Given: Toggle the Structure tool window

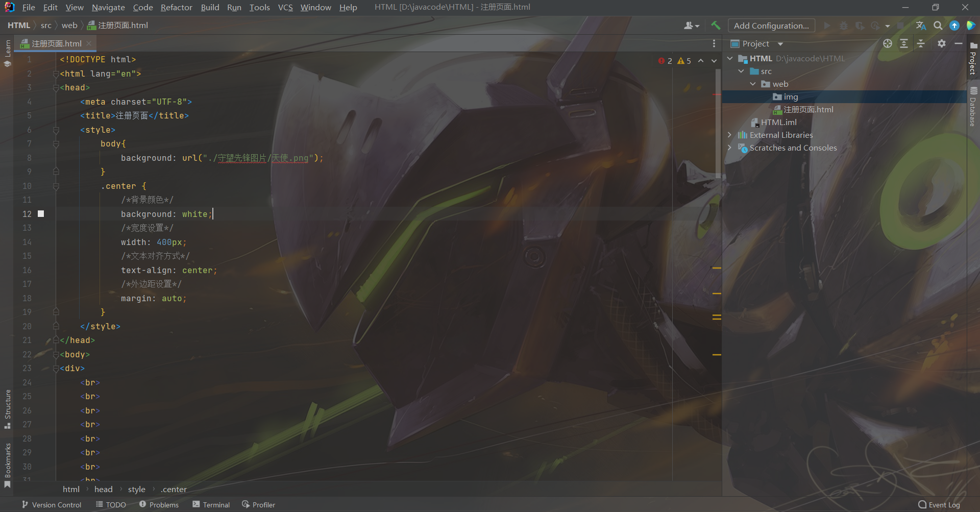Looking at the screenshot, I should point(7,409).
